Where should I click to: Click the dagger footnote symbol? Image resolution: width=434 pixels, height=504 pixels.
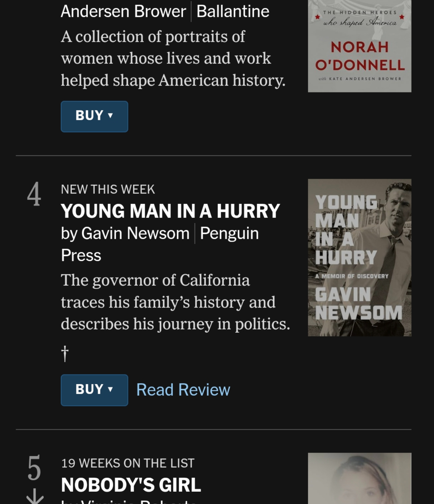pos(65,354)
